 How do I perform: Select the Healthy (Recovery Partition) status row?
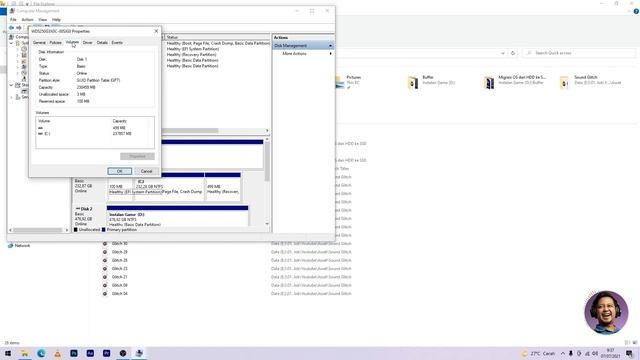pyautogui.click(x=191, y=54)
